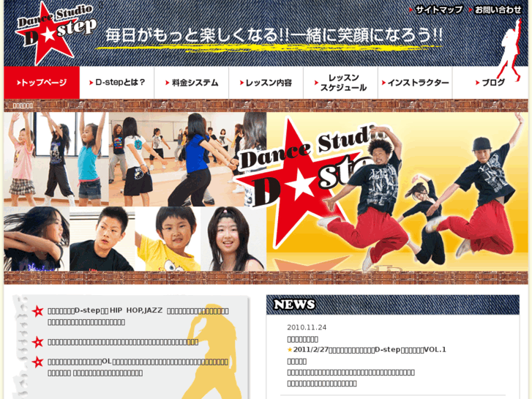Open the ブログ menu item
Image resolution: width=532 pixels, height=399 pixels.
coord(490,83)
